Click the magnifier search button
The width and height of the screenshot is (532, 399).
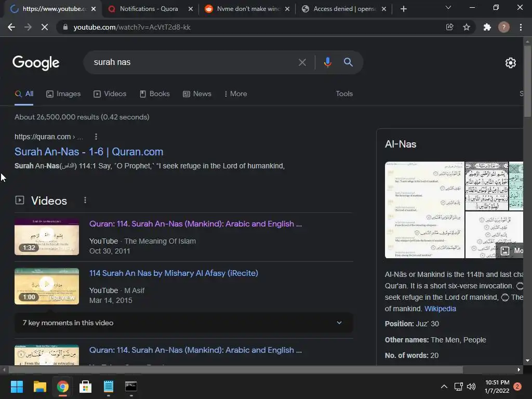coord(348,62)
